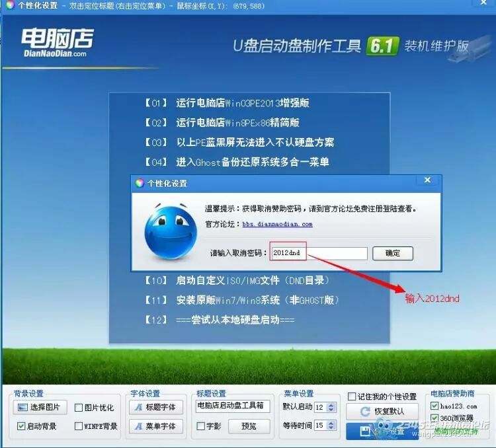The height and width of the screenshot is (448, 496).
Task: Select menu item 01 运行电脑店Win03PE2013增强版
Action: pyautogui.click(x=227, y=103)
